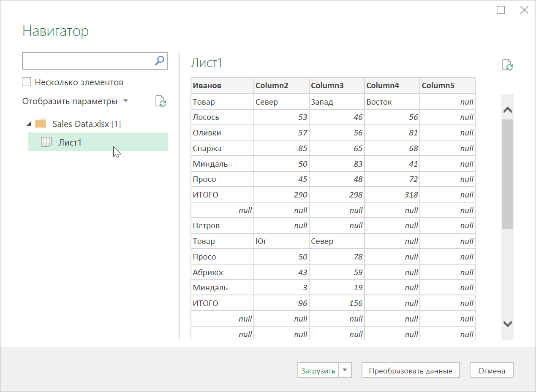Image resolution: width=536 pixels, height=392 pixels.
Task: Click the Юг cell
Action: click(x=281, y=241)
